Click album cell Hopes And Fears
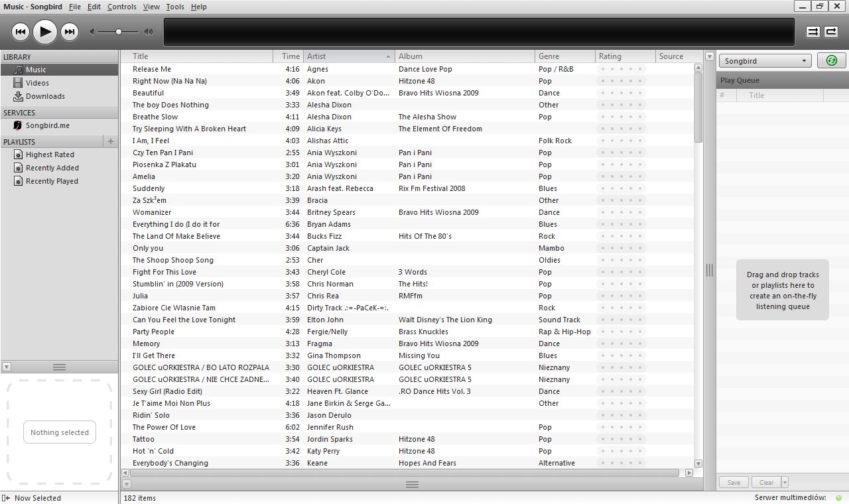 [427, 463]
